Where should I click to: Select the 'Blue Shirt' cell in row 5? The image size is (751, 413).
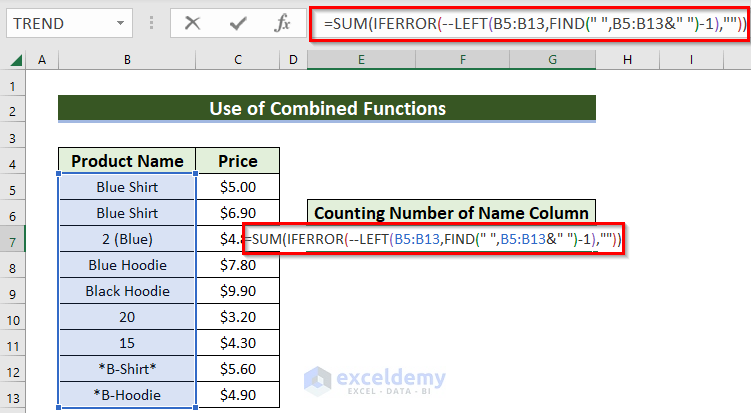[x=127, y=187]
